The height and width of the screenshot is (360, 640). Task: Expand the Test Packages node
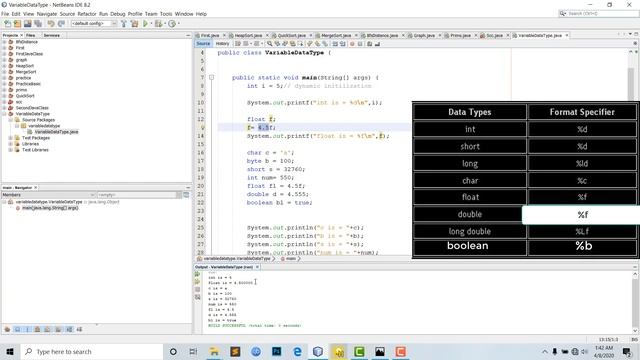click(11, 138)
